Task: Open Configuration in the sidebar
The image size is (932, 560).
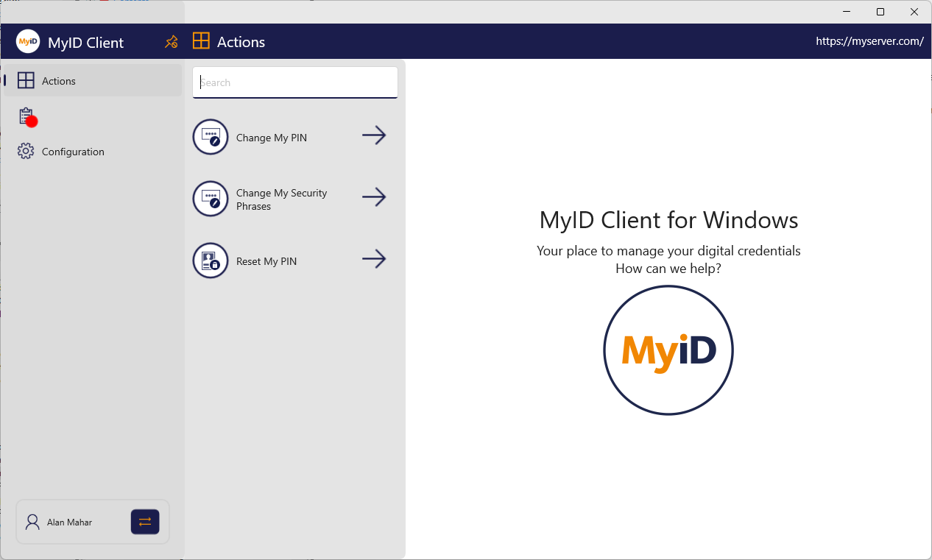Action: pyautogui.click(x=93, y=152)
